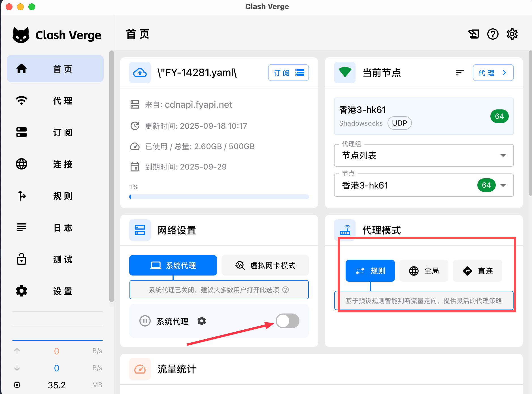Click the upload arrow speed icon
Viewport: 532px width, 394px height.
click(x=17, y=351)
